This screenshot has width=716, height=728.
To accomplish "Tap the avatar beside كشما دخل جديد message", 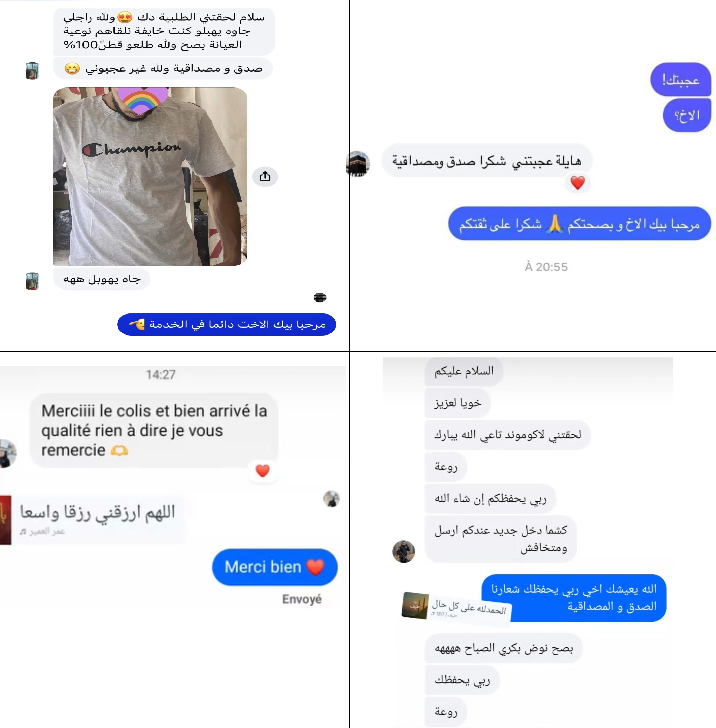I will tap(404, 551).
